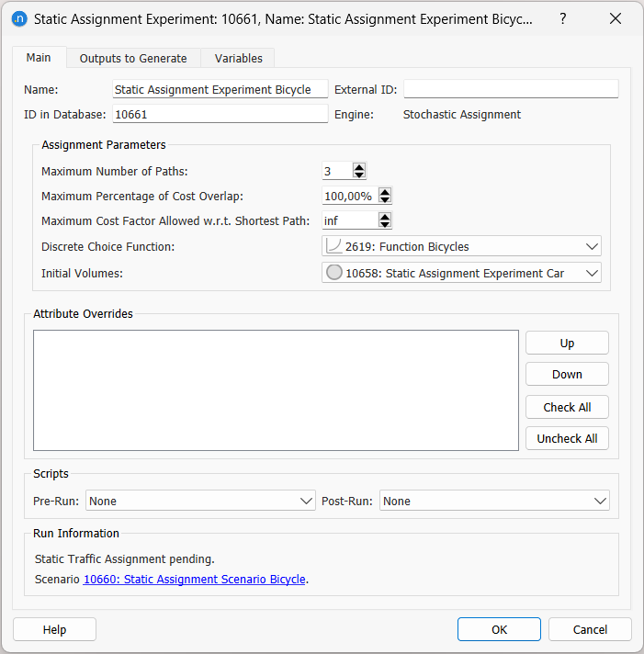
Task: Increase Maximum Number of Paths value
Action: pyautogui.click(x=359, y=167)
